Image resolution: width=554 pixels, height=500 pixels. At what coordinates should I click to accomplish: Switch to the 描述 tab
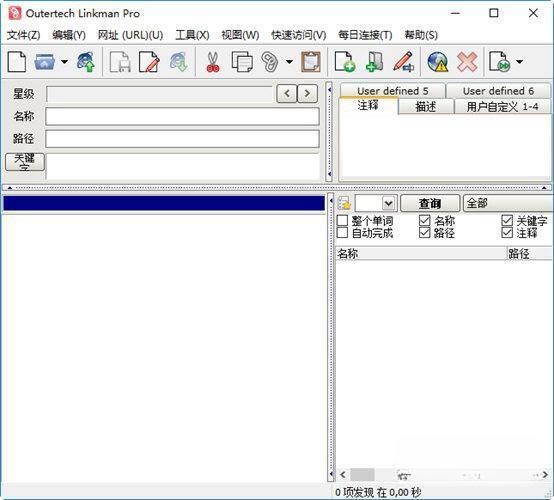426,106
